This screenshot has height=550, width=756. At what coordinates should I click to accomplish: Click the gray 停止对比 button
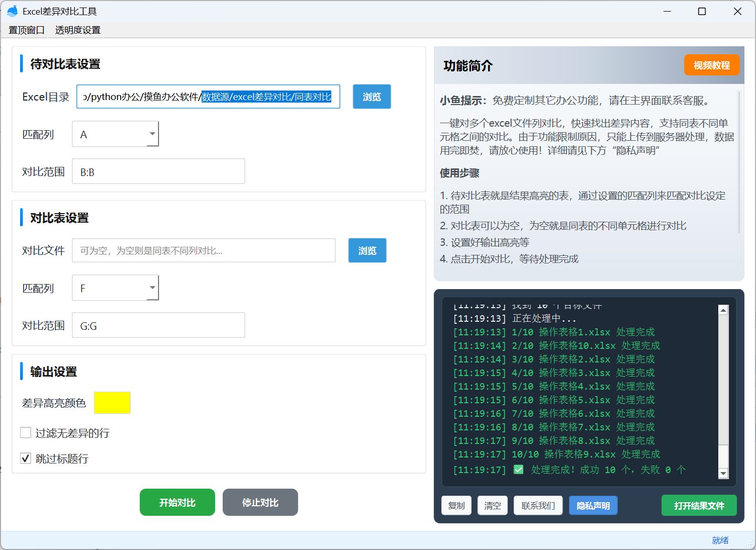point(260,502)
